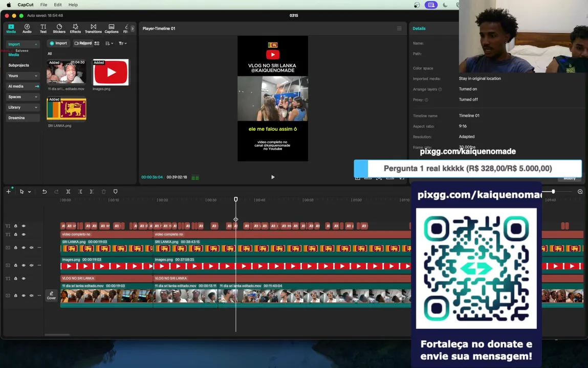Expand the Library section
The height and width of the screenshot is (368, 588).
point(23,107)
